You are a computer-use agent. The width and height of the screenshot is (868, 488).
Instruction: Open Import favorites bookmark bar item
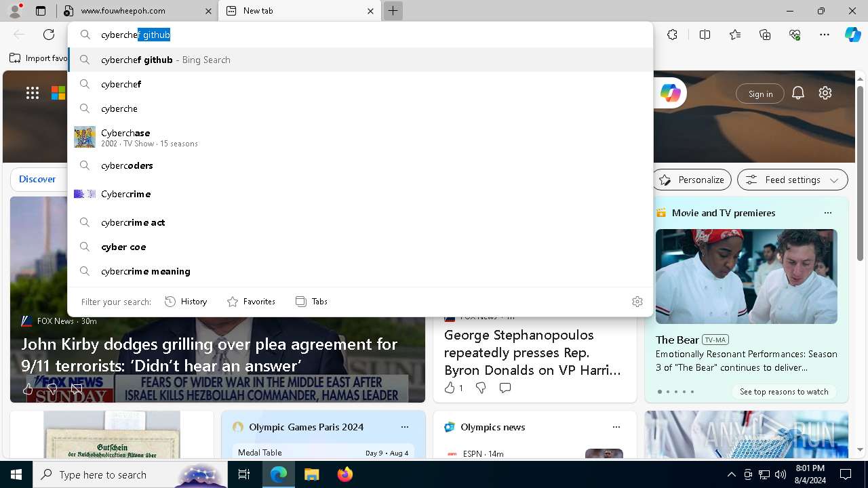point(39,58)
